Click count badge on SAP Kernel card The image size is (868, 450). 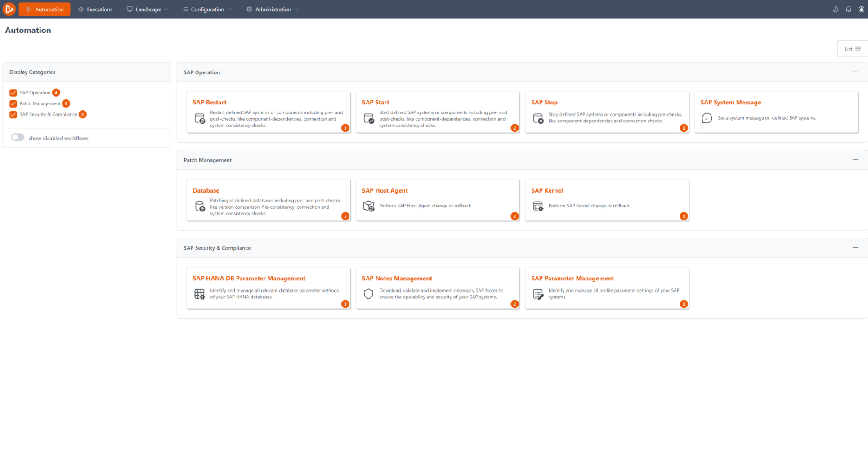coord(684,216)
